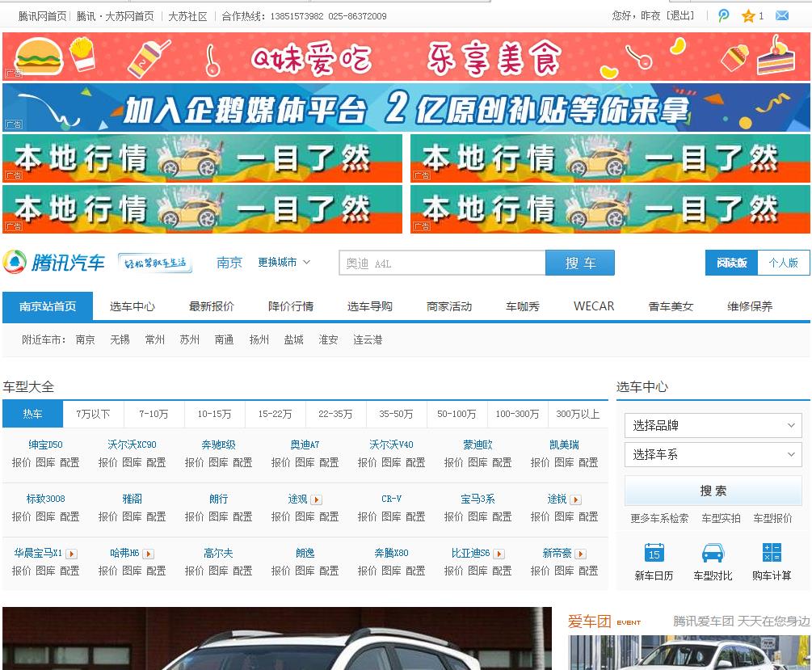Open 香车美女 nav item

[671, 306]
